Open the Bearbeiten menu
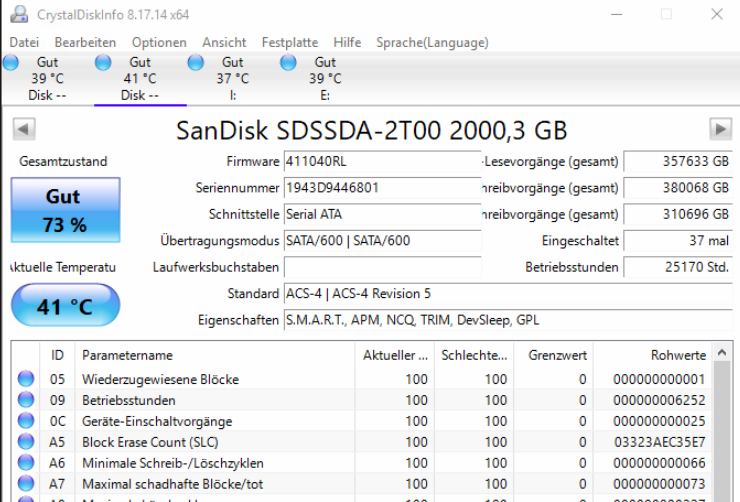This screenshot has width=740, height=502. click(x=85, y=42)
